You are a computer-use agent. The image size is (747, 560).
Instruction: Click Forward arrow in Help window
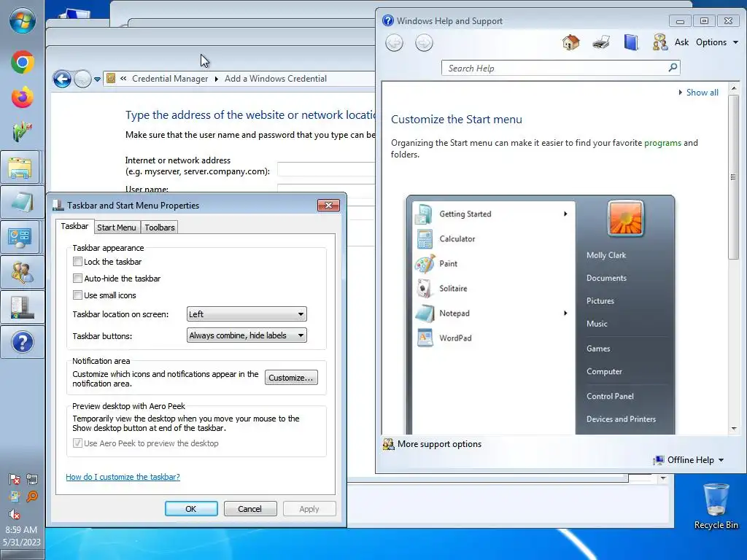click(424, 43)
